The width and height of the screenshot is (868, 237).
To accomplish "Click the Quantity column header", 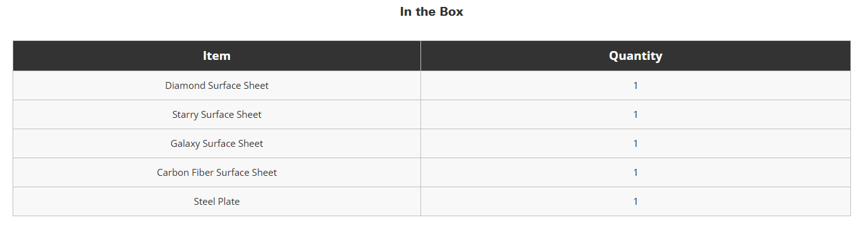I will click(635, 56).
